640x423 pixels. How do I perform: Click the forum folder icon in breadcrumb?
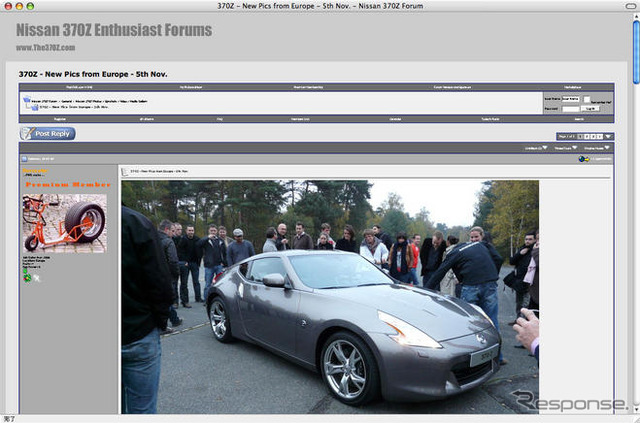(27, 100)
